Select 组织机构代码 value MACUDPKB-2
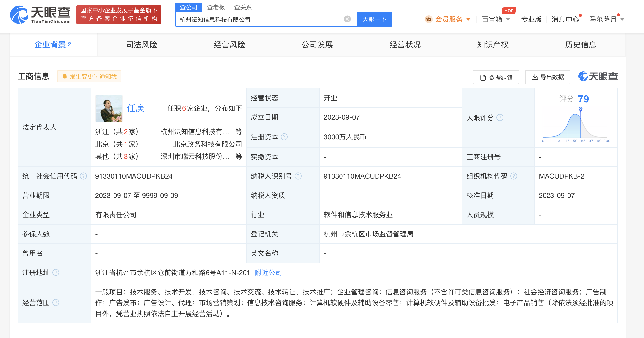The height and width of the screenshot is (338, 644). (x=562, y=176)
